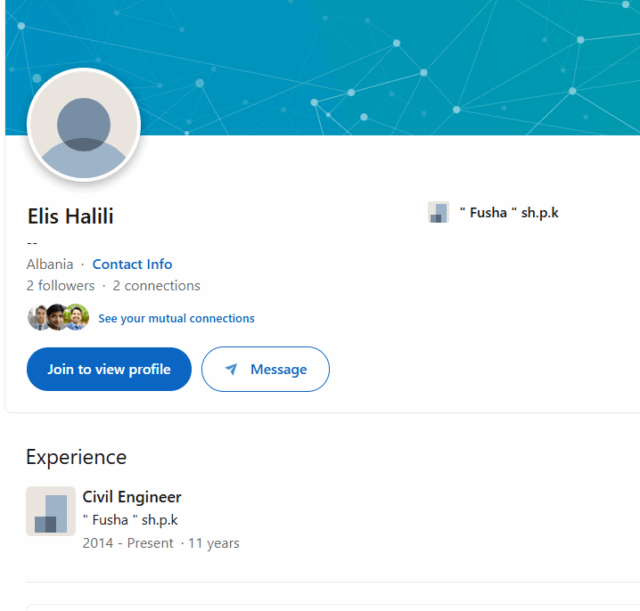640x611 pixels.
Task: Click the middle mutual connection avatar
Action: pos(57,317)
